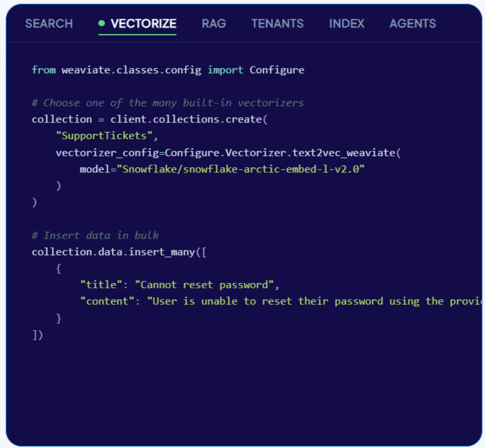Click the green underline below VECTORIZE
The height and width of the screenshot is (448, 485).
[x=138, y=35]
